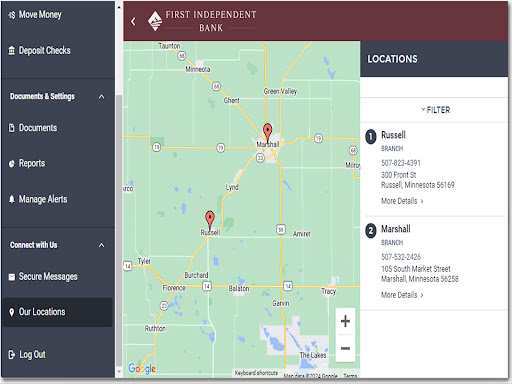This screenshot has height=384, width=512.
Task: Click the Reports pie chart icon
Action: [x=12, y=164]
